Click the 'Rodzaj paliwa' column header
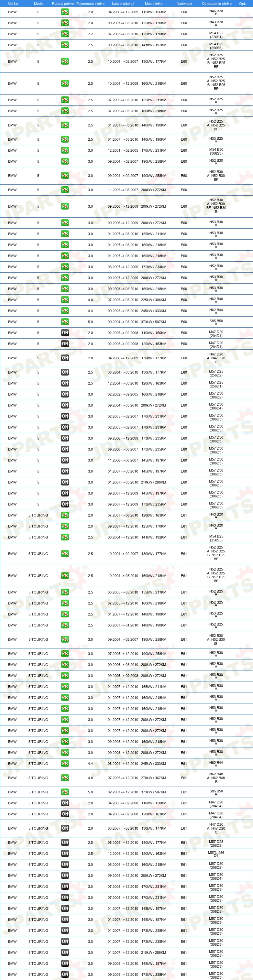This screenshot has height=980, width=253. click(x=63, y=4)
